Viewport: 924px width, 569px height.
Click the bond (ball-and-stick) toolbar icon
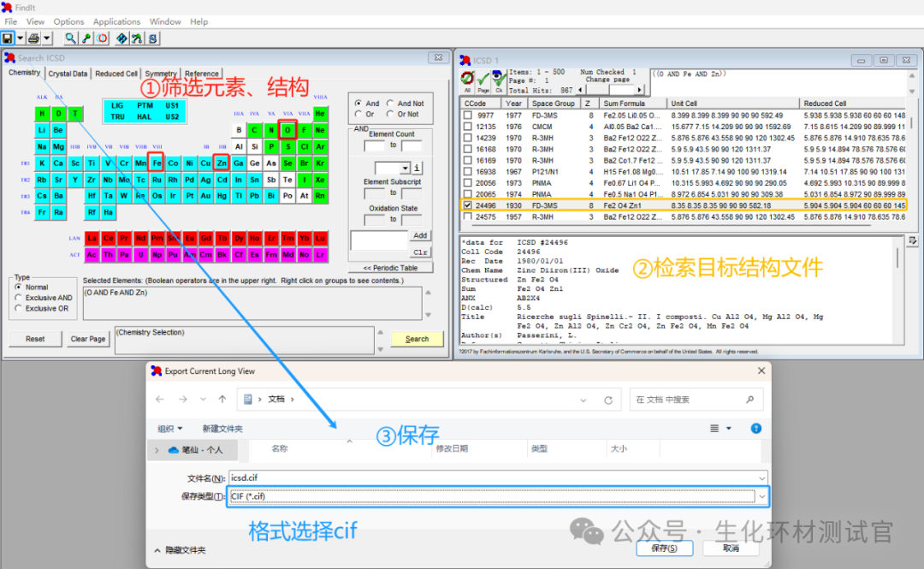[x=86, y=39]
